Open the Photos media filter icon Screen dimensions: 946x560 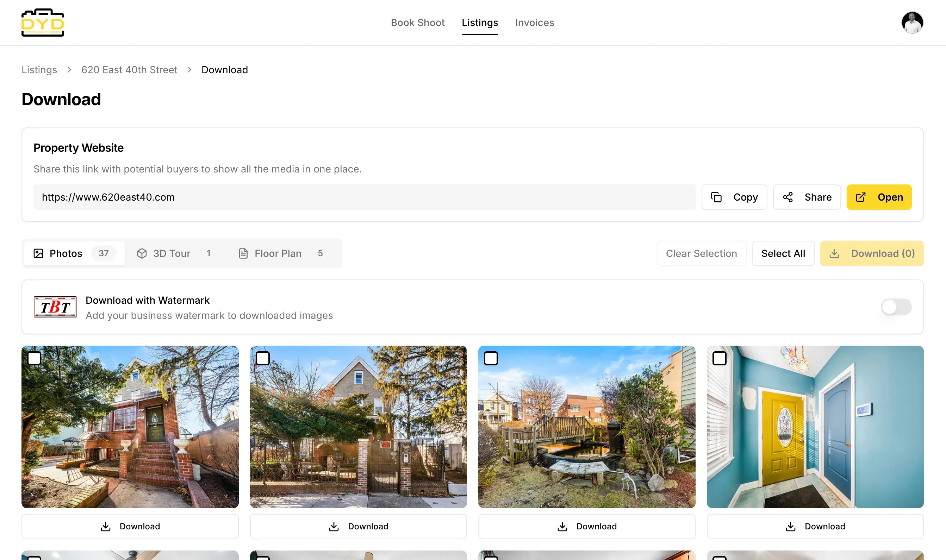tap(38, 253)
